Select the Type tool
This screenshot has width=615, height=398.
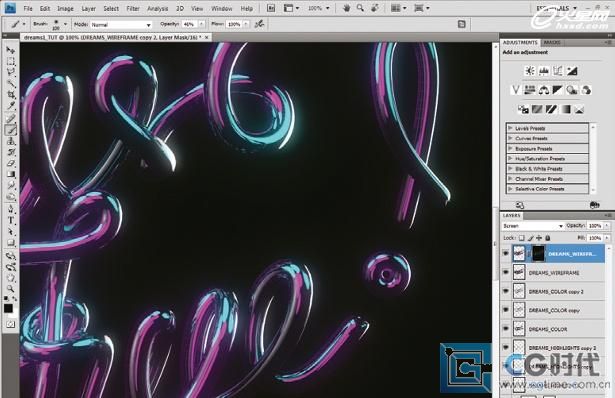(x=11, y=220)
